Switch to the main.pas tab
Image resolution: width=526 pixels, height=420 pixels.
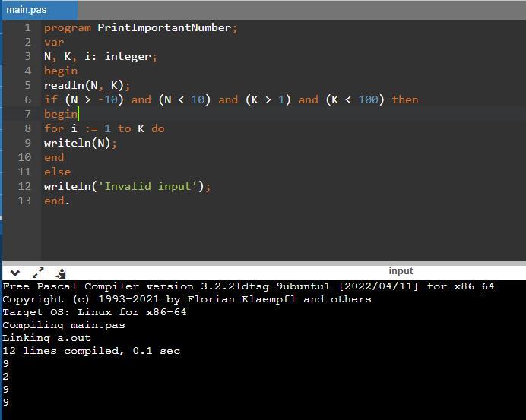coord(40,10)
